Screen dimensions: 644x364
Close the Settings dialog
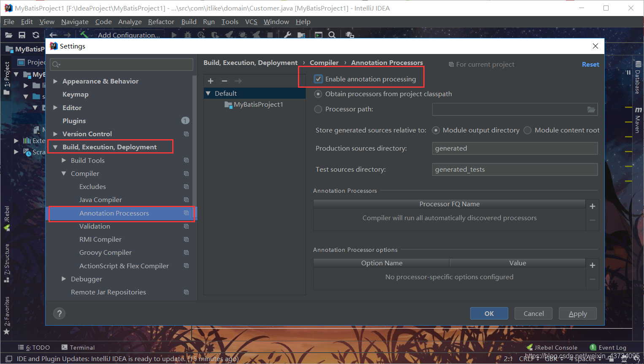tap(595, 46)
